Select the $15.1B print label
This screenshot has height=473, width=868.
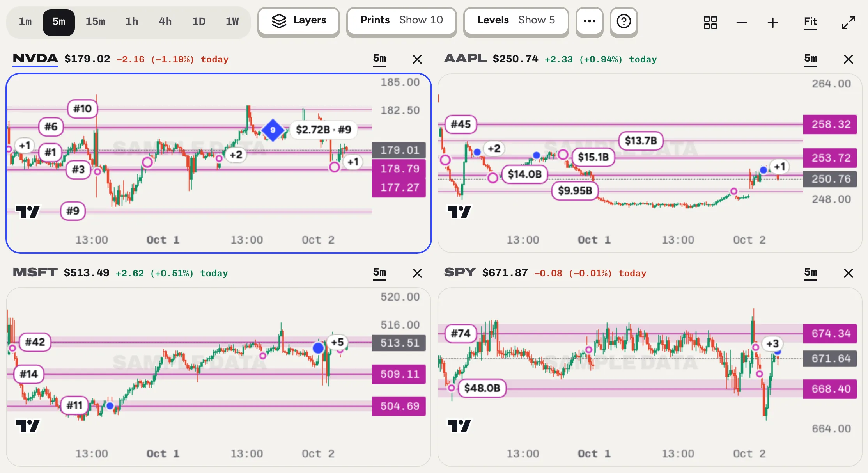click(x=593, y=157)
